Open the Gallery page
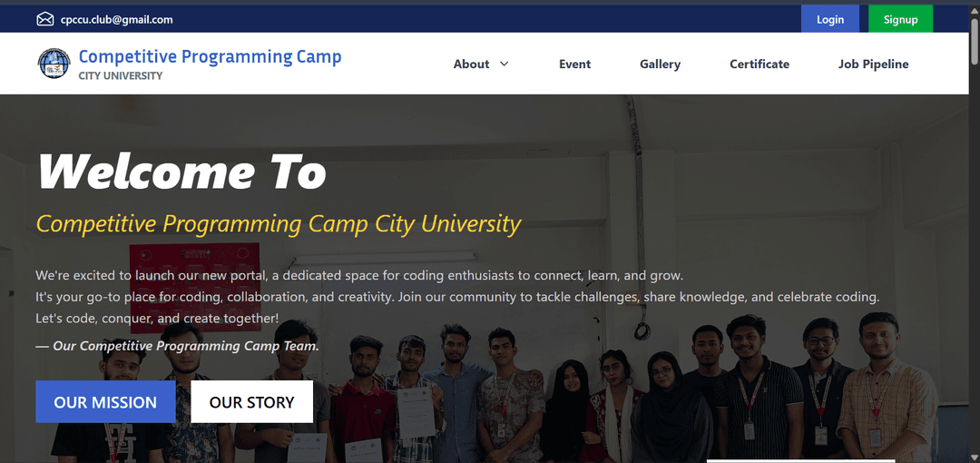 point(660,64)
